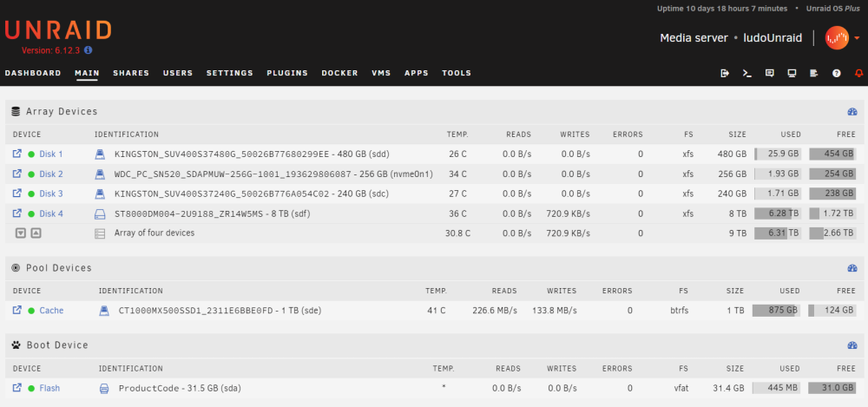Open the notifications bell icon
This screenshot has height=407, width=868.
click(858, 73)
